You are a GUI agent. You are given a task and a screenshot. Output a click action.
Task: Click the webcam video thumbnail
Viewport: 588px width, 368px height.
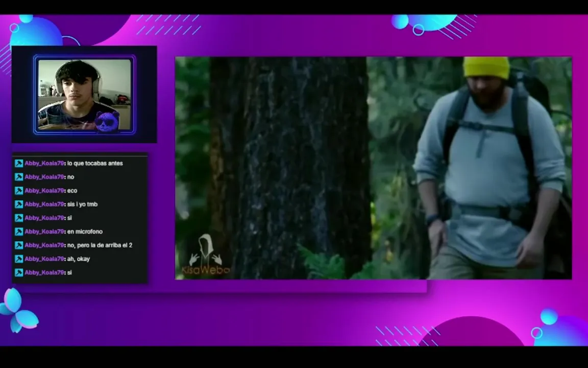(x=84, y=95)
